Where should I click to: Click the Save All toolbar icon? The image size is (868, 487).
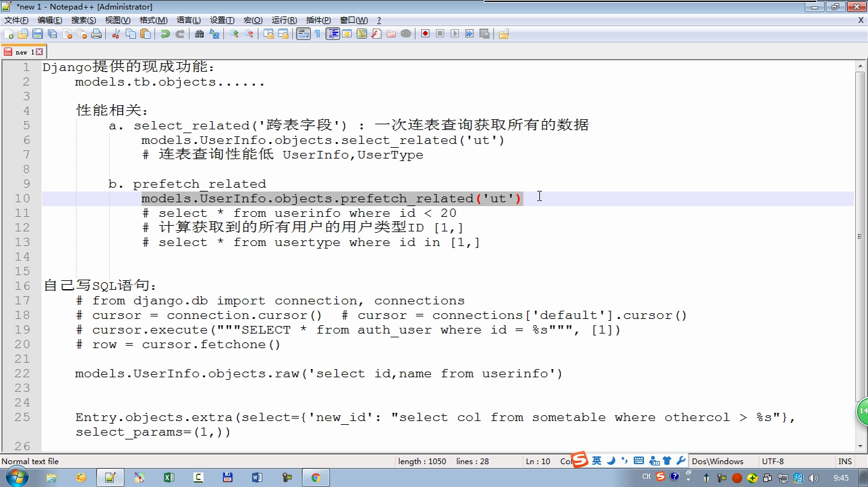52,34
